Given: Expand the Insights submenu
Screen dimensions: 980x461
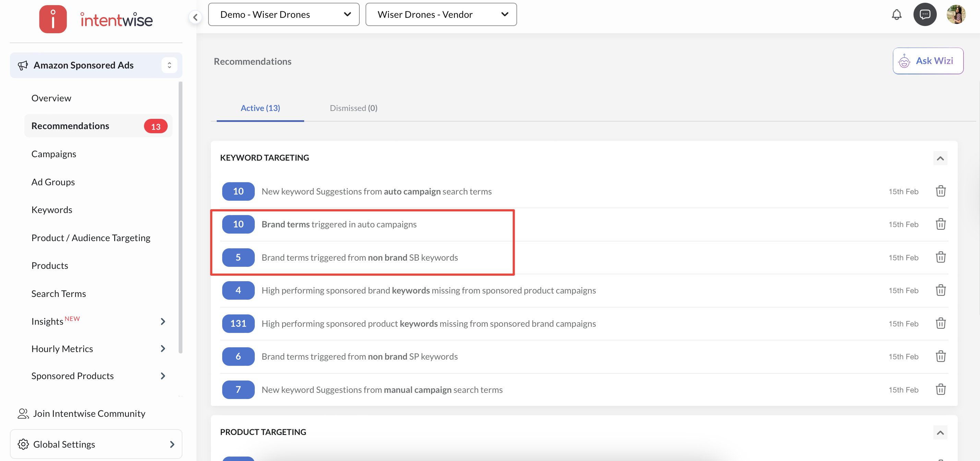Looking at the screenshot, I should [163, 322].
